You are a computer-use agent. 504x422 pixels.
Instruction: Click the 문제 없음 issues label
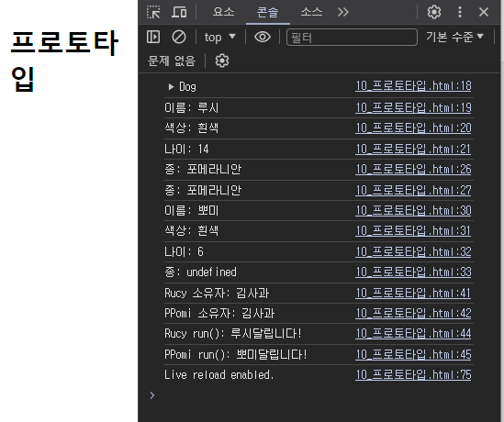pyautogui.click(x=172, y=61)
